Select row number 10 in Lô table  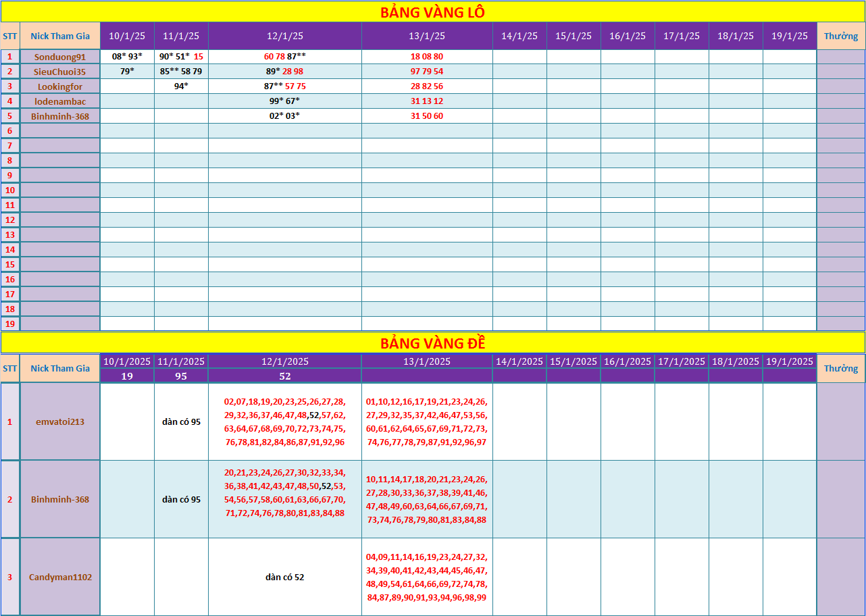(10, 190)
